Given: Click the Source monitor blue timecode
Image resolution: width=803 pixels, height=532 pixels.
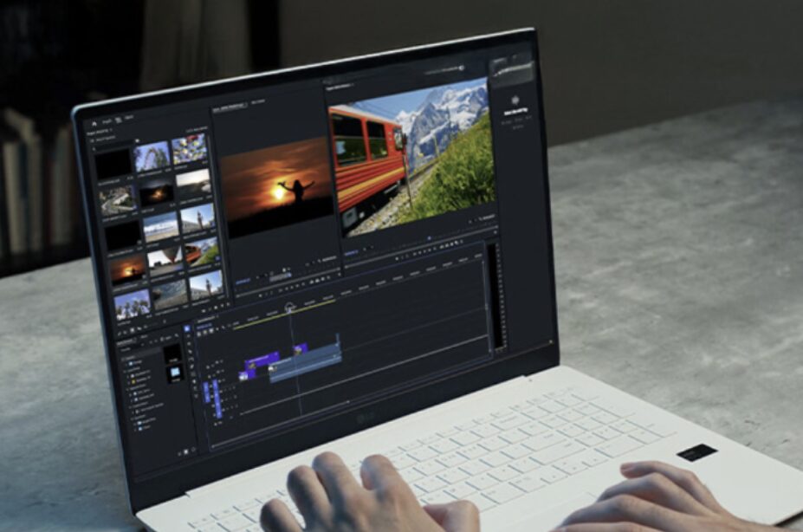Looking at the screenshot, I should 243,280.
